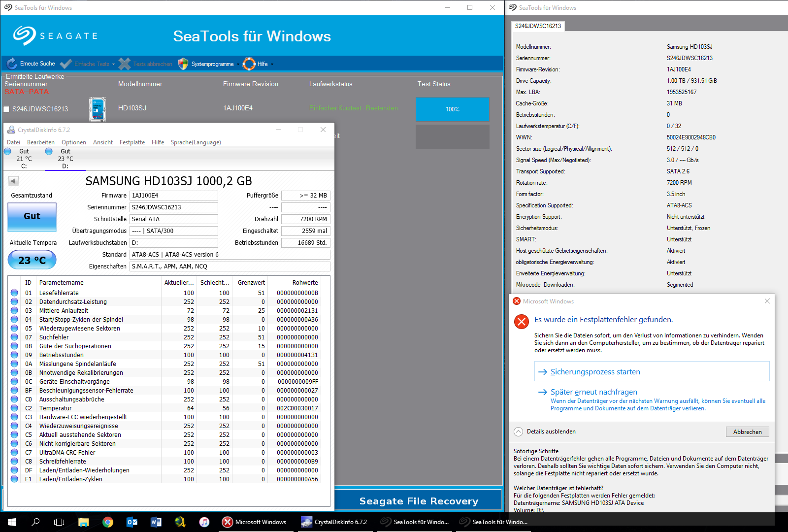Click Grenzwert column header
This screenshot has width=788, height=532.
coord(250,283)
